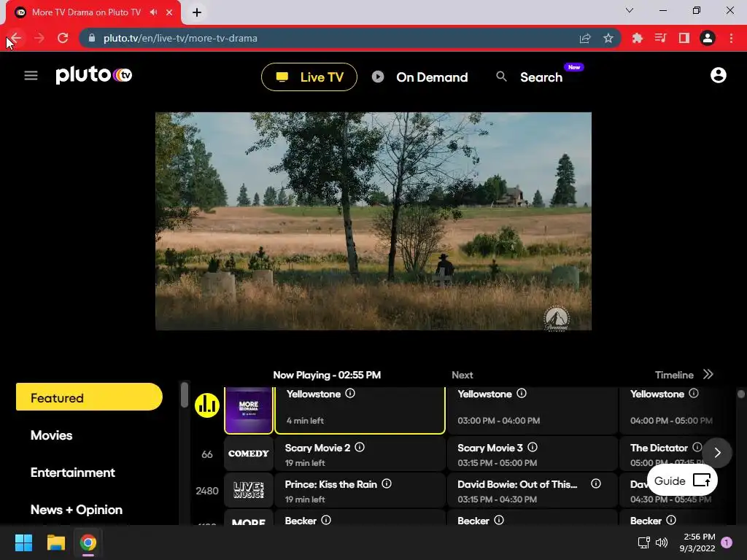
Task: Click Chrome icon in taskbar
Action: click(88, 542)
